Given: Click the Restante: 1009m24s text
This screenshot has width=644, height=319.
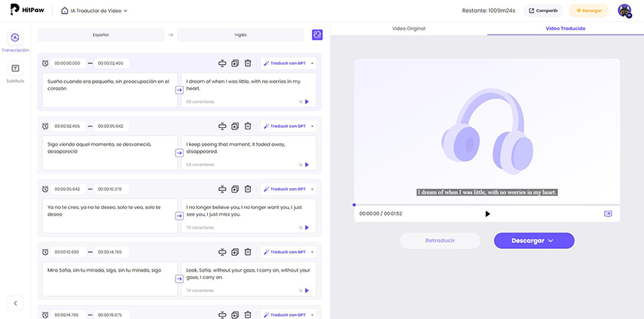Looking at the screenshot, I should (489, 11).
